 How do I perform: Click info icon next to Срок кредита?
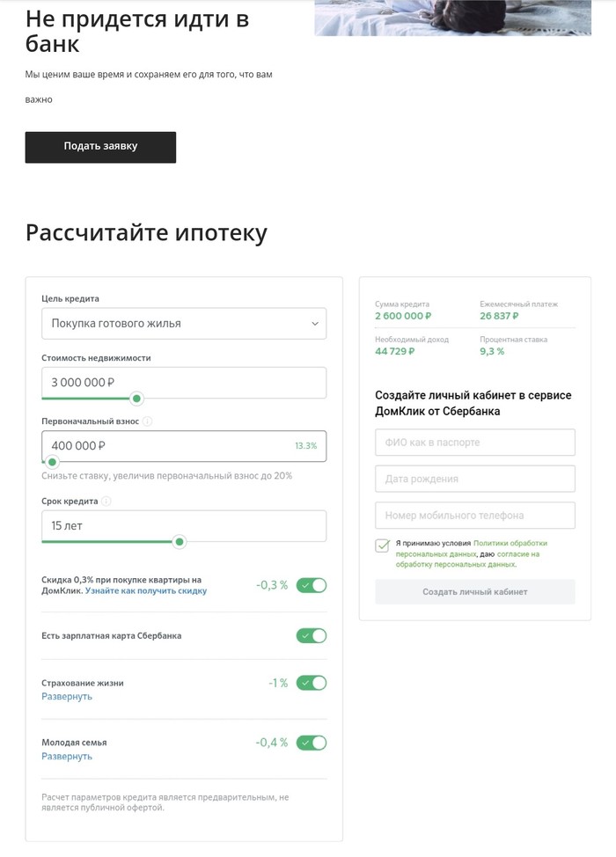click(106, 502)
